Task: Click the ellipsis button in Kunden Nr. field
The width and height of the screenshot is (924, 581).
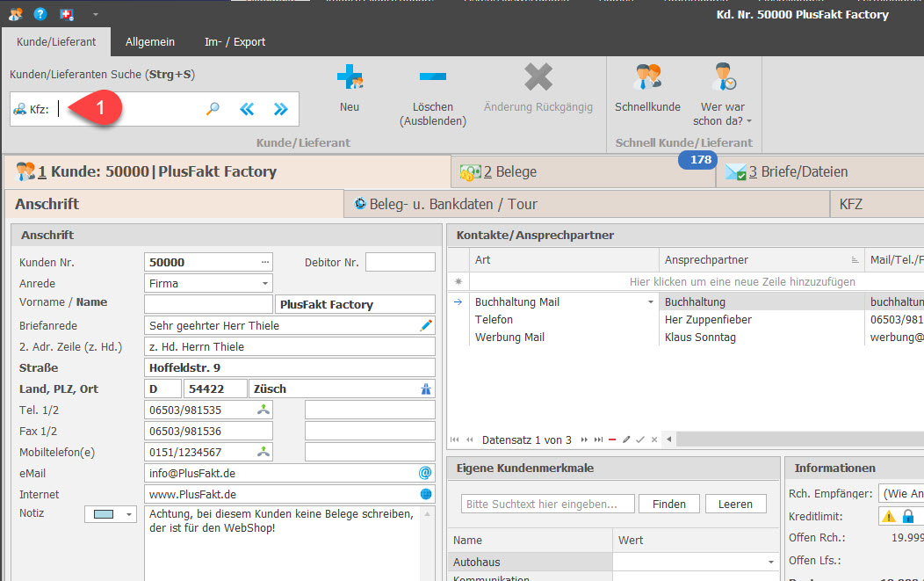Action: (x=265, y=262)
